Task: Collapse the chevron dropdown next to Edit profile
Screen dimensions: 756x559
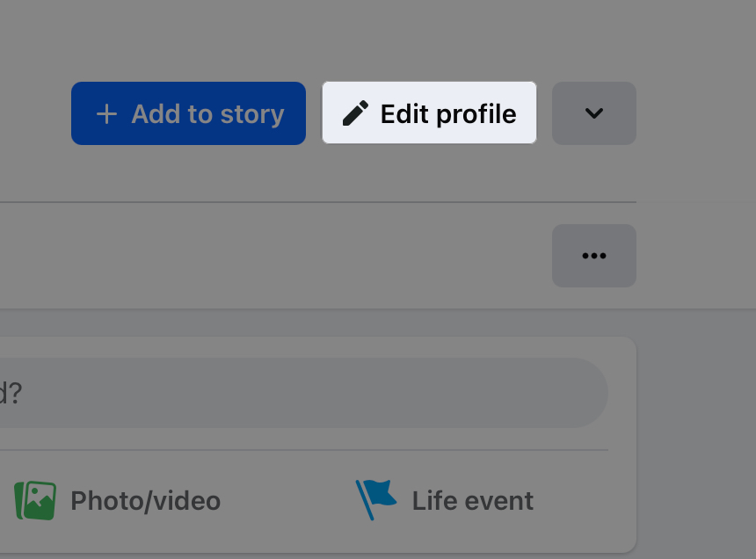Action: tap(593, 113)
